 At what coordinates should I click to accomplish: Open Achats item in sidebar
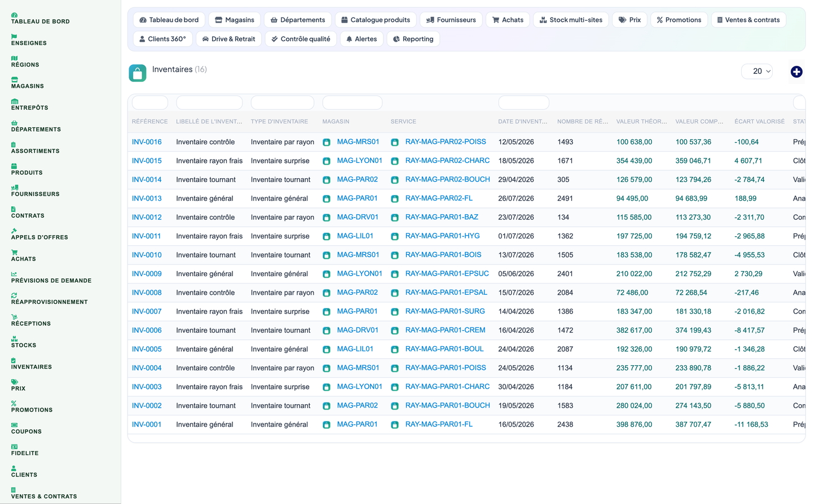point(24,259)
